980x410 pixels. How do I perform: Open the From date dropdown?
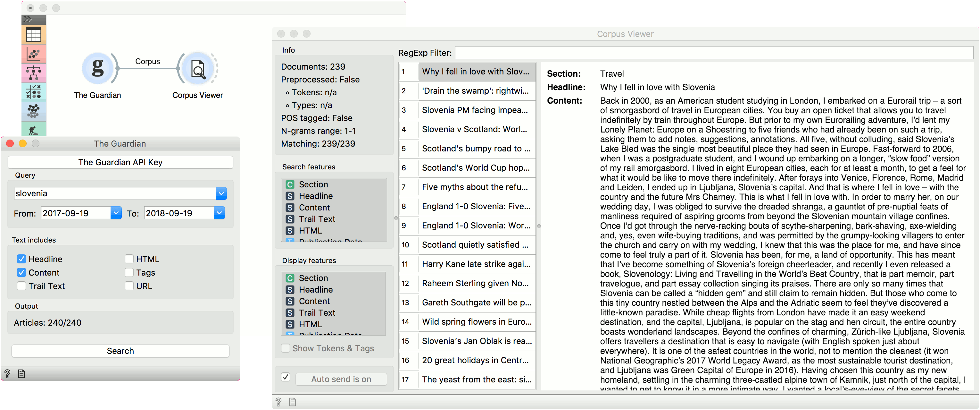[116, 213]
